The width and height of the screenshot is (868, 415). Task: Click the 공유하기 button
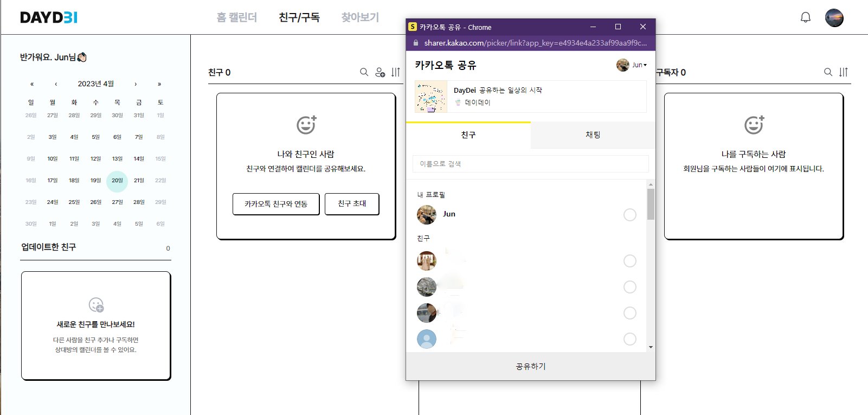tap(531, 367)
